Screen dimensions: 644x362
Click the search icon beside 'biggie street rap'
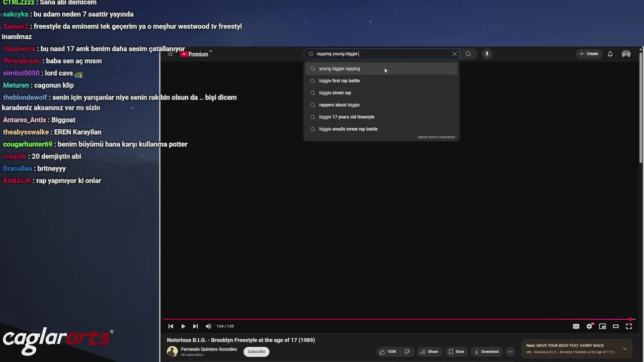[312, 93]
